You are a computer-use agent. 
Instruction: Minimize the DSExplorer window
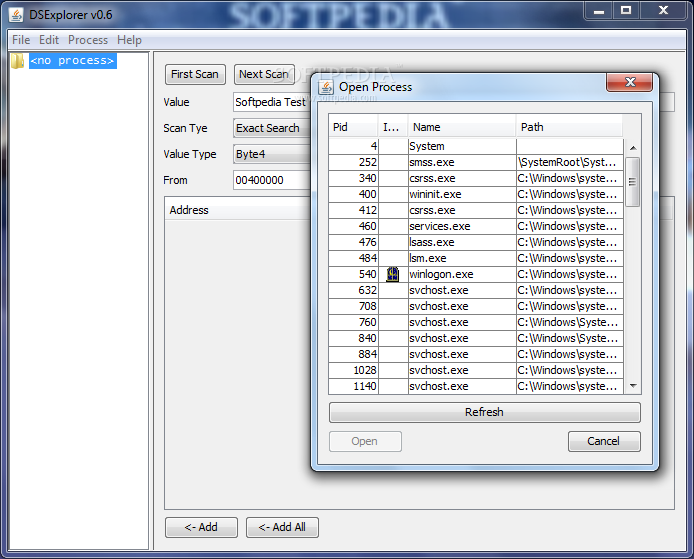click(599, 10)
